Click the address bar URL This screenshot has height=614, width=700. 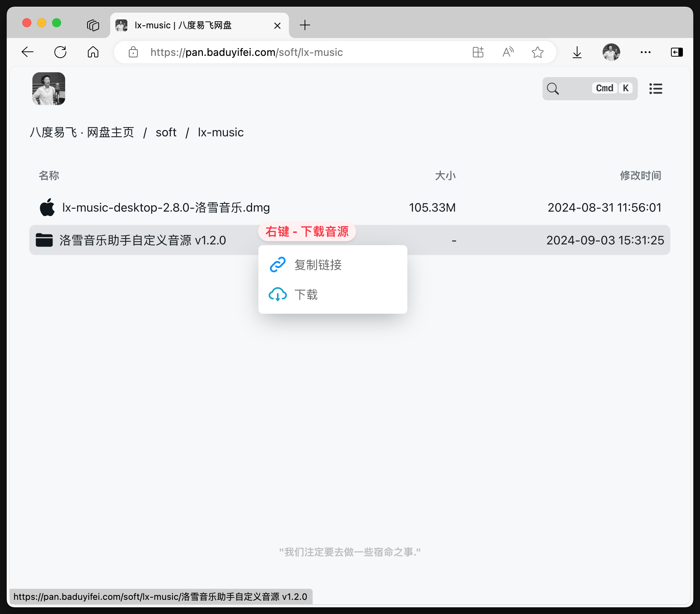pyautogui.click(x=246, y=52)
